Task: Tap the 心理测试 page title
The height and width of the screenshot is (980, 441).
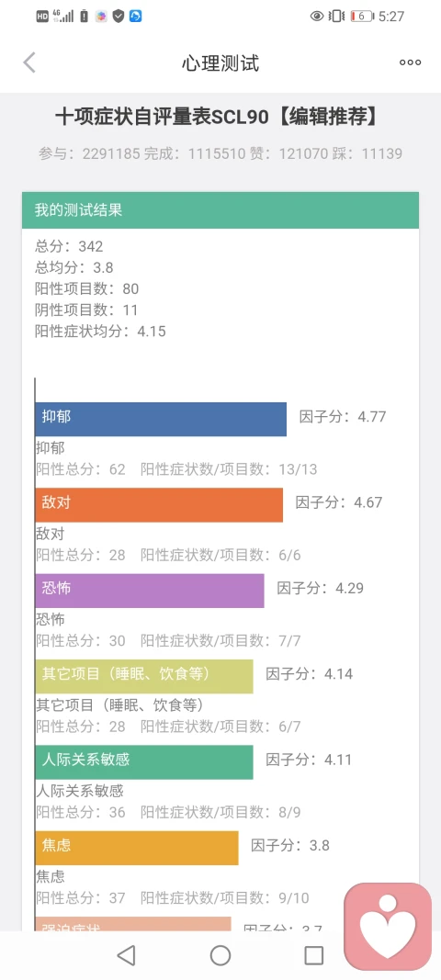Action: click(220, 63)
